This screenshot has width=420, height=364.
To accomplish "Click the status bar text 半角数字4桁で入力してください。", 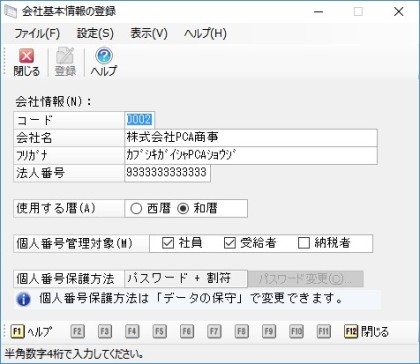I will pyautogui.click(x=74, y=354).
